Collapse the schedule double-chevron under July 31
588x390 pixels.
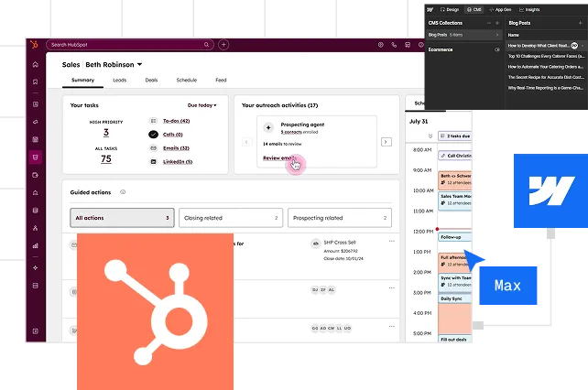pos(430,135)
